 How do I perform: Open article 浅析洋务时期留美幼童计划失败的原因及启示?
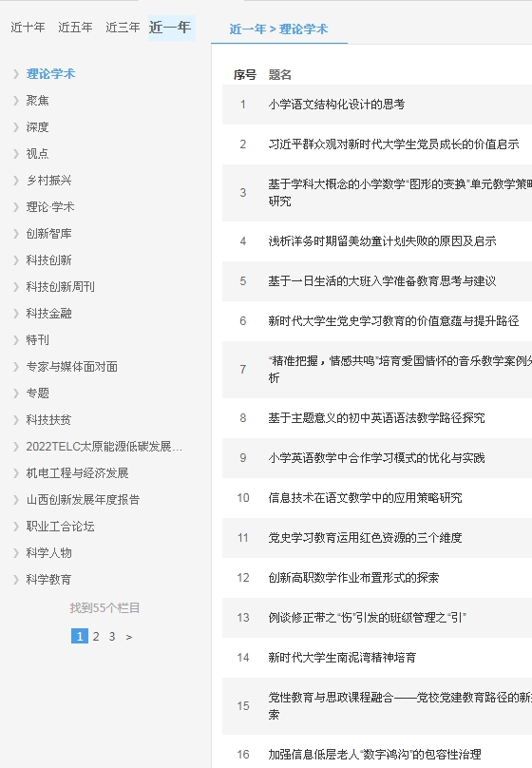(x=382, y=241)
